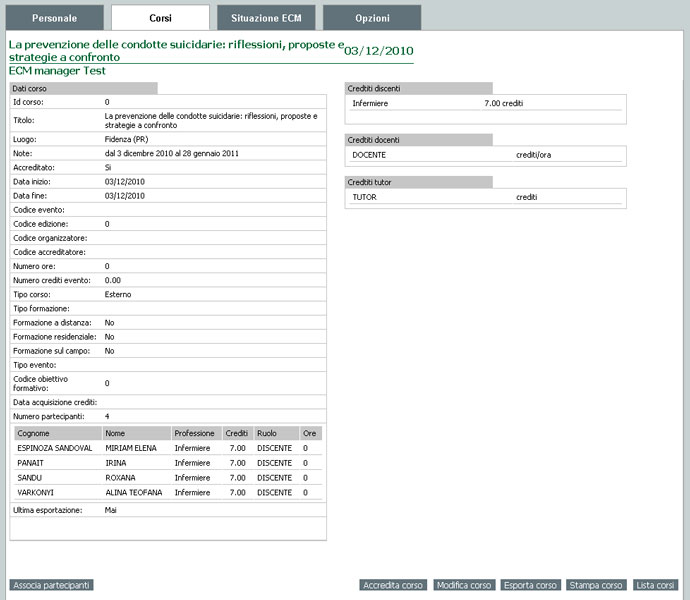Click the Ultima esportazione value Mai
This screenshot has height=600, width=690.
pyautogui.click(x=110, y=510)
